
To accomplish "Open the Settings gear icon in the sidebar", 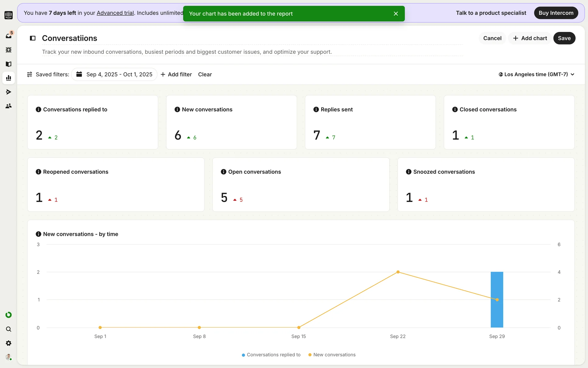I will pos(9,343).
